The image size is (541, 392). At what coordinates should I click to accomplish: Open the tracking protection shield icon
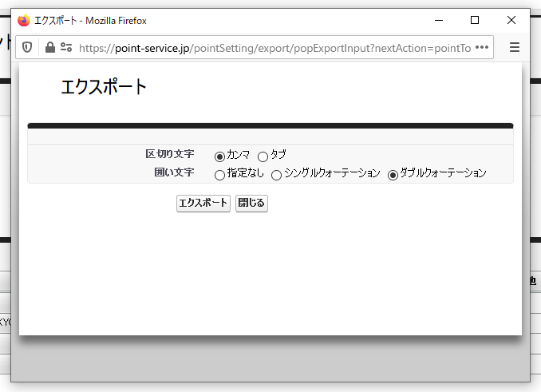pyautogui.click(x=27, y=47)
